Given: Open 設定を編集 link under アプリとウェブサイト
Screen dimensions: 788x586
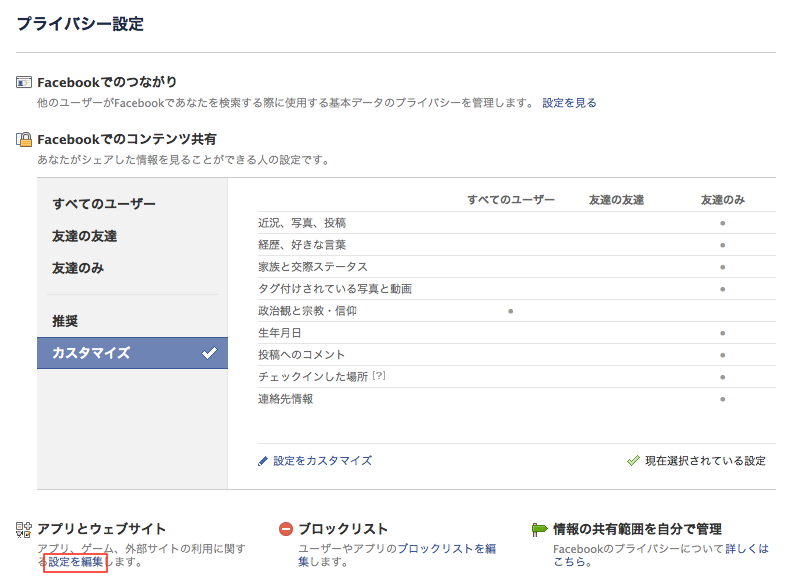Looking at the screenshot, I should (75, 562).
